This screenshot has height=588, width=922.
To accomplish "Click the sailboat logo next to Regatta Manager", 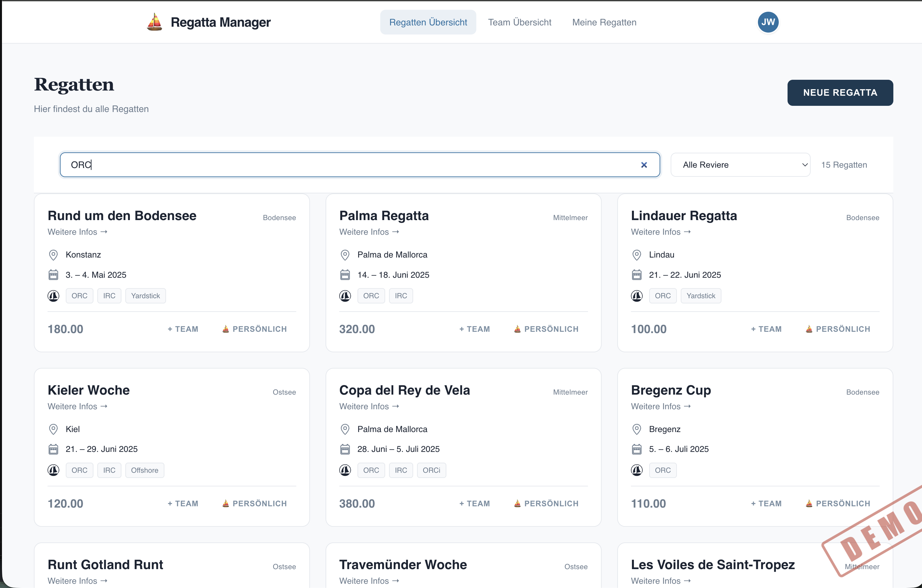I will coord(154,22).
